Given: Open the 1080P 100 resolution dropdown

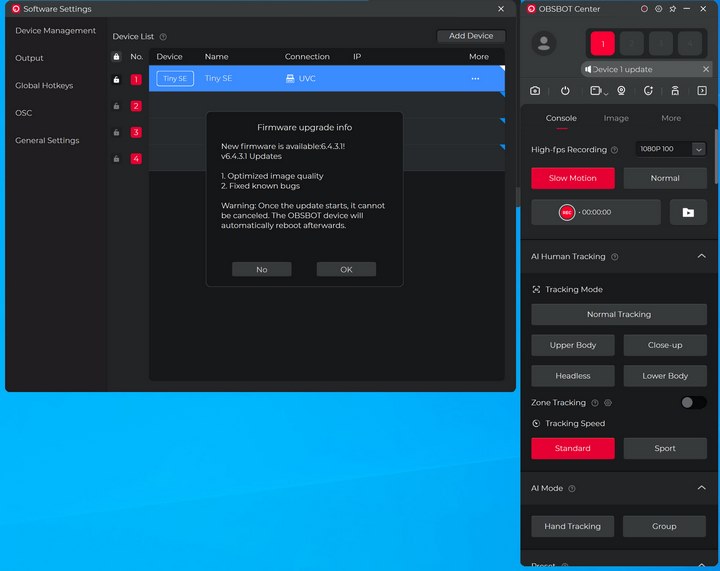Looking at the screenshot, I should pyautogui.click(x=668, y=149).
